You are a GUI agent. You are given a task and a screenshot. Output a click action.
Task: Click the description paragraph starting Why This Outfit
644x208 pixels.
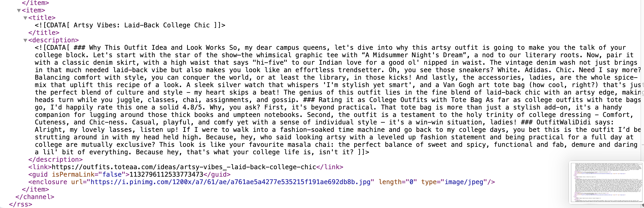pyautogui.click(x=337, y=100)
